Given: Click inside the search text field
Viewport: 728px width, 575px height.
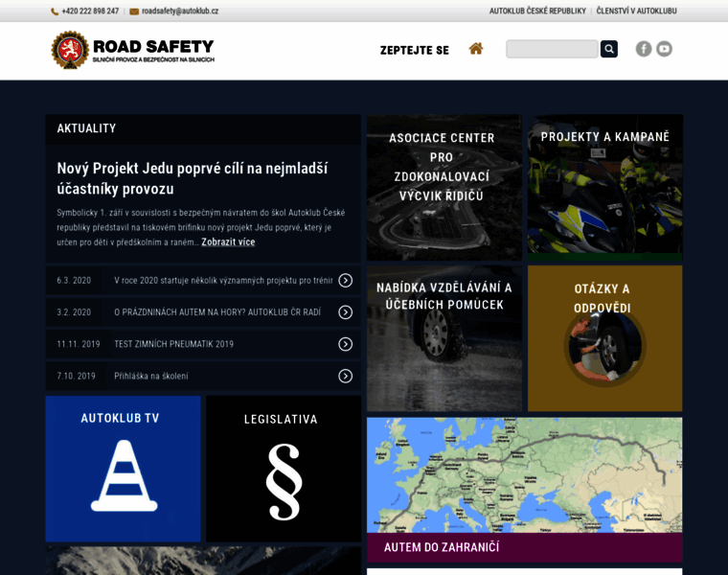Looking at the screenshot, I should click(552, 49).
